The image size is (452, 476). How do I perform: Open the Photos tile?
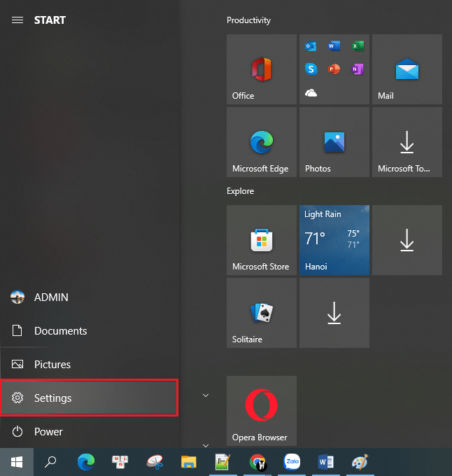pyautogui.click(x=334, y=142)
